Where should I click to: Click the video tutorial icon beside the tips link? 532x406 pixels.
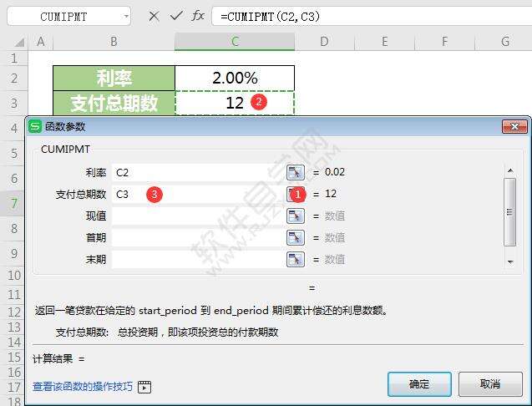click(144, 387)
